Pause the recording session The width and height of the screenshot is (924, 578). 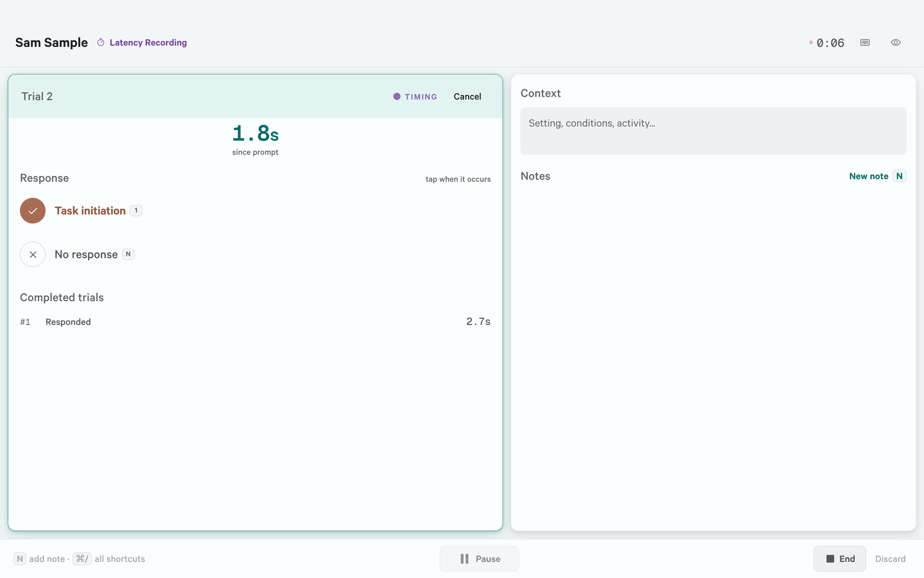tap(479, 558)
